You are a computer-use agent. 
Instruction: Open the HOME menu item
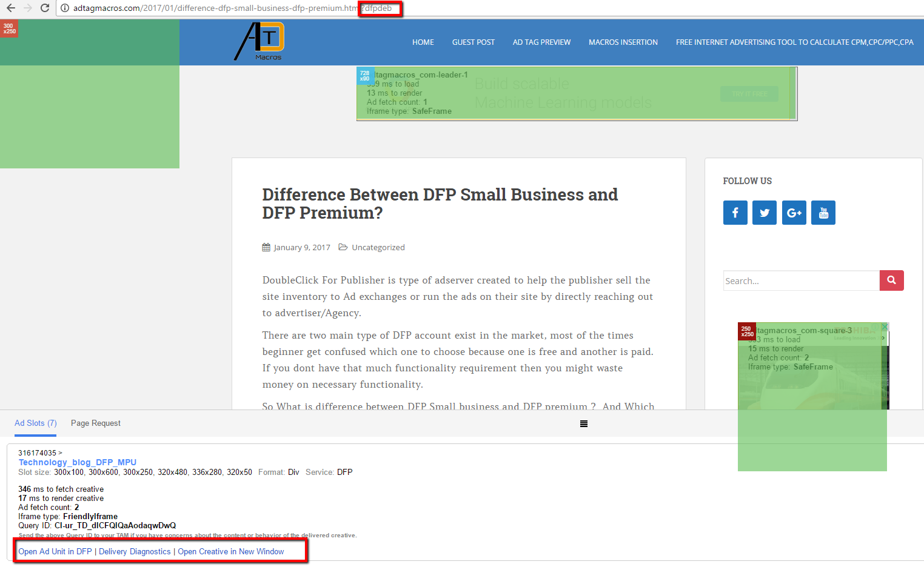point(423,42)
